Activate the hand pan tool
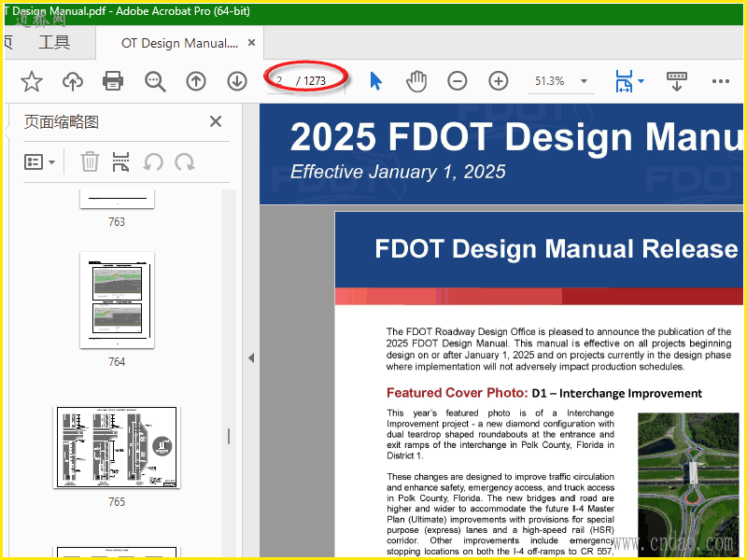Viewport: 747px width, 560px height. click(416, 81)
